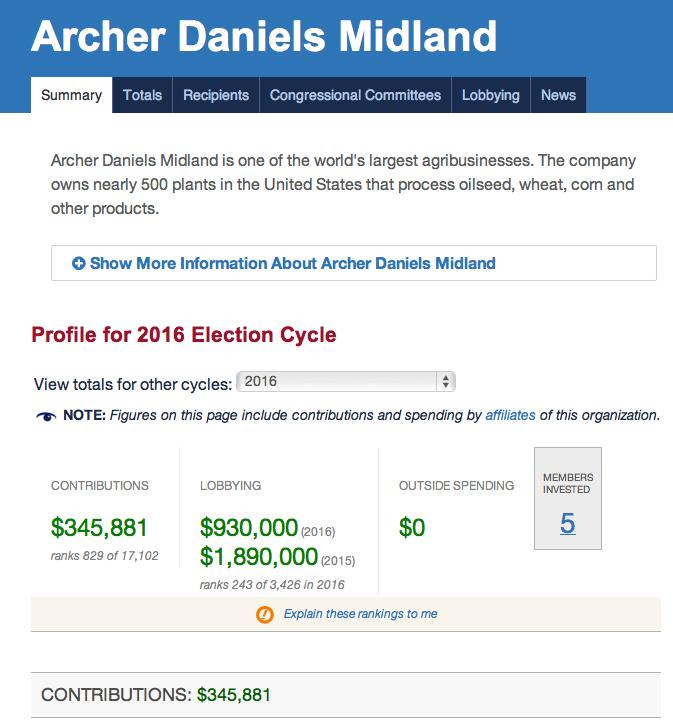The height and width of the screenshot is (725, 673).
Task: Select the Summary tab
Action: pyautogui.click(x=71, y=95)
